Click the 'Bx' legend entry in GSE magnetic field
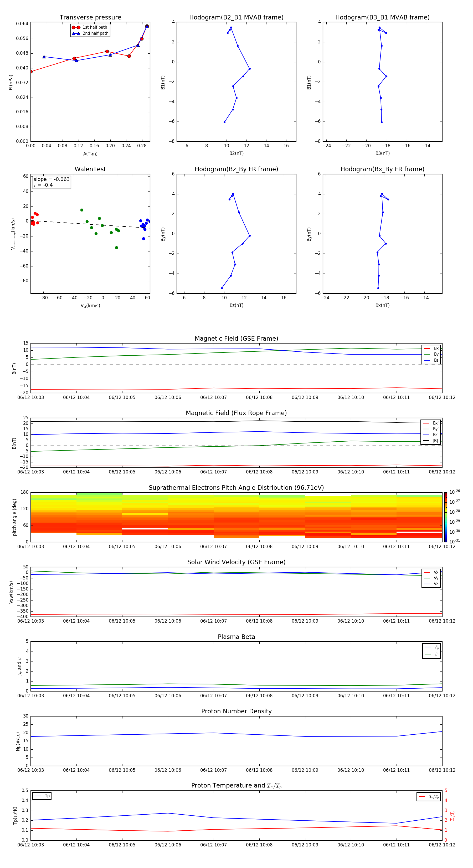The height and width of the screenshot is (868, 473). [x=431, y=349]
